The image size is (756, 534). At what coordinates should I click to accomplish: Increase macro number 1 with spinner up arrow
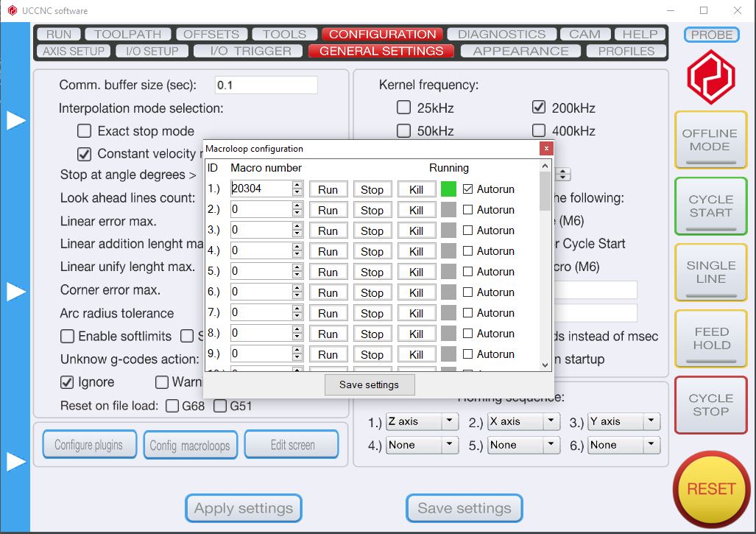click(x=297, y=185)
